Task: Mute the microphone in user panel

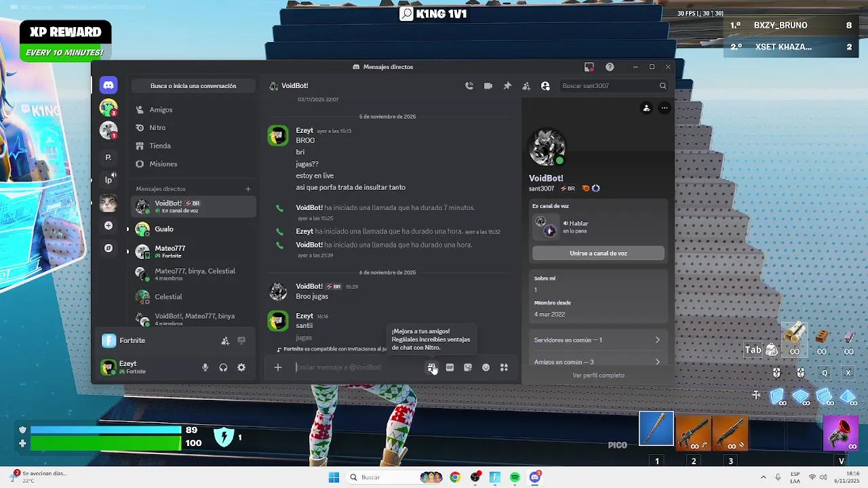Action: click(205, 367)
